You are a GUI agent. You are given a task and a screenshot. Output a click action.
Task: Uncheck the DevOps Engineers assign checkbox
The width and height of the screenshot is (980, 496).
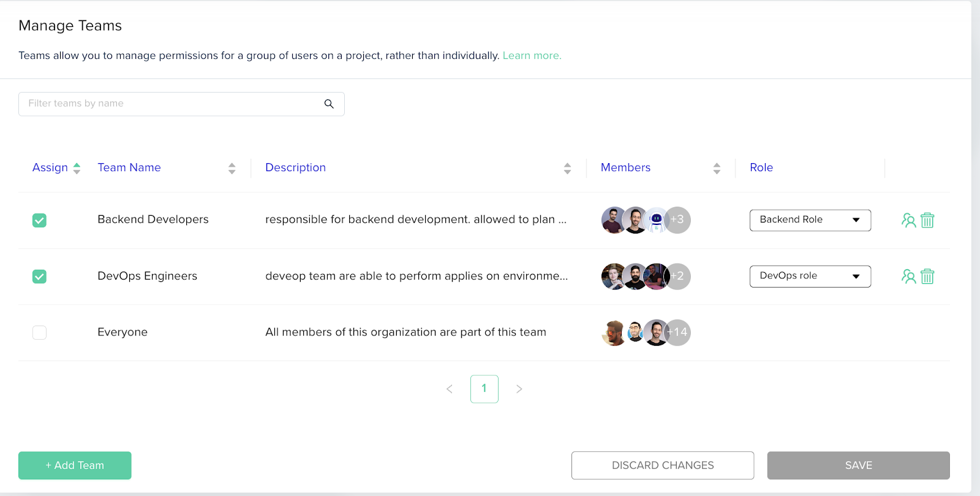tap(39, 277)
